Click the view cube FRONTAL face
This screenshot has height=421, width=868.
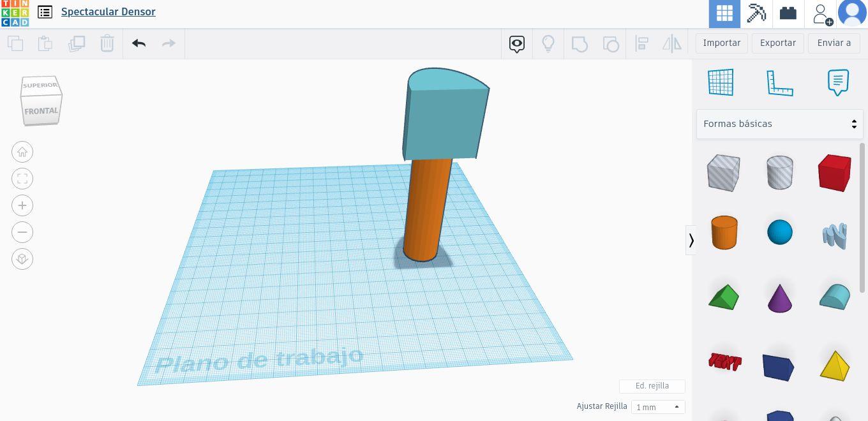coord(41,111)
